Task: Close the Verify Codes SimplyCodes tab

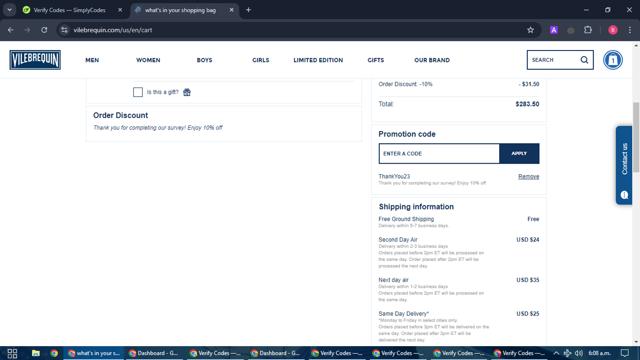Action: 120,10
